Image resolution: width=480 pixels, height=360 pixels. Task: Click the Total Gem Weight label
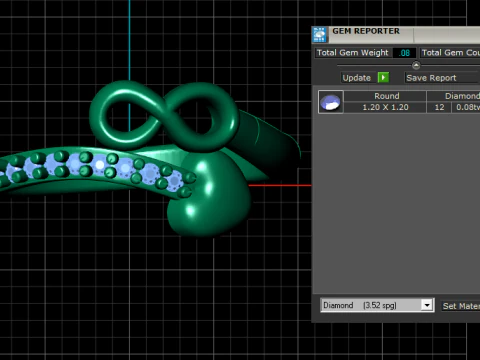353,53
